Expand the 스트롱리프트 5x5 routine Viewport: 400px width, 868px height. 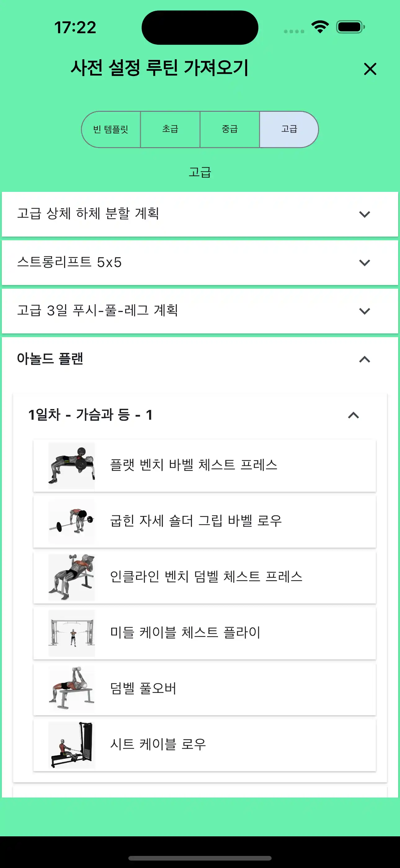pos(200,263)
